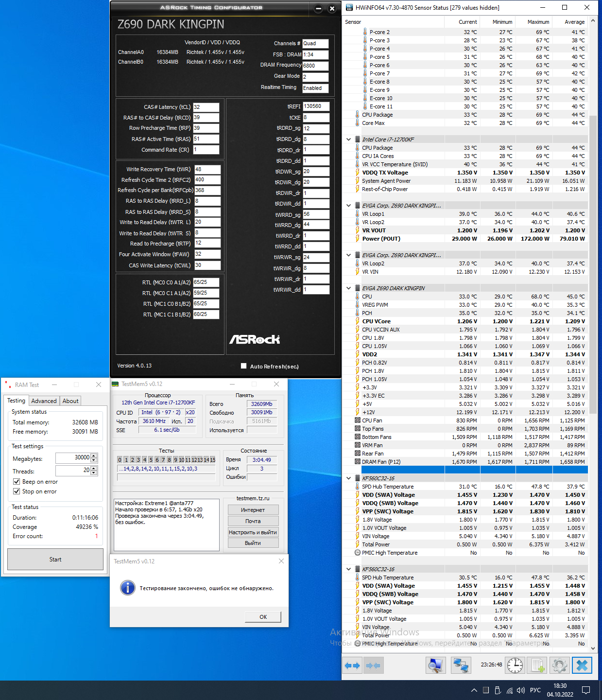Click the safely remove hardware USB icon
This screenshot has height=700, width=602.
click(498, 690)
